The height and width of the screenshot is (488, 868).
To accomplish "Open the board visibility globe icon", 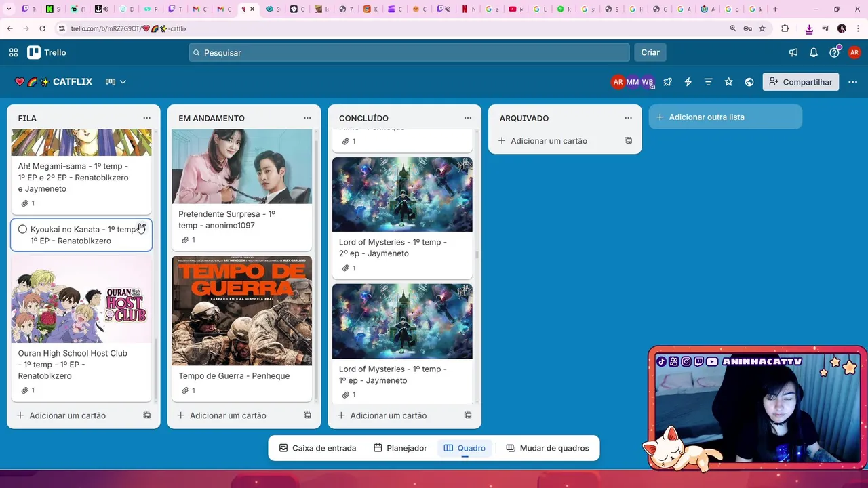I will point(749,82).
